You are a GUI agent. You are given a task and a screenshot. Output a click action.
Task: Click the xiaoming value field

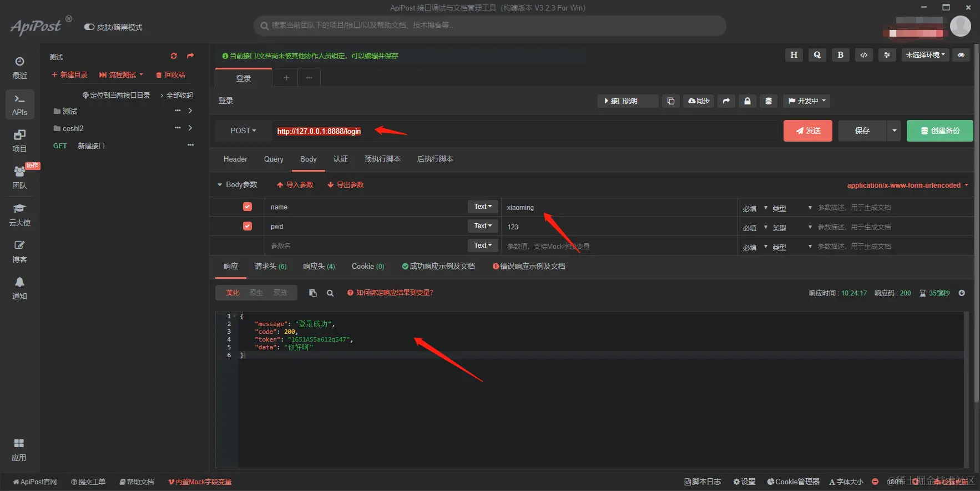click(x=619, y=207)
